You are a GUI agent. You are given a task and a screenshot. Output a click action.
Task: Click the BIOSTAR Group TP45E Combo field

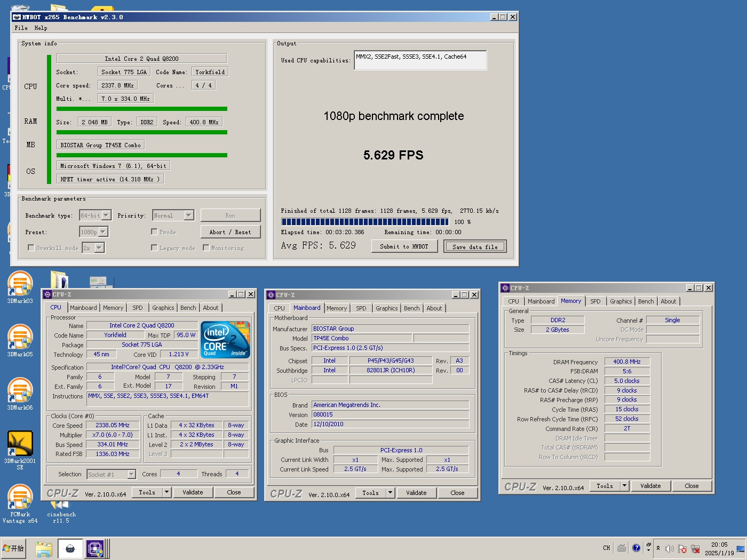click(x=101, y=145)
